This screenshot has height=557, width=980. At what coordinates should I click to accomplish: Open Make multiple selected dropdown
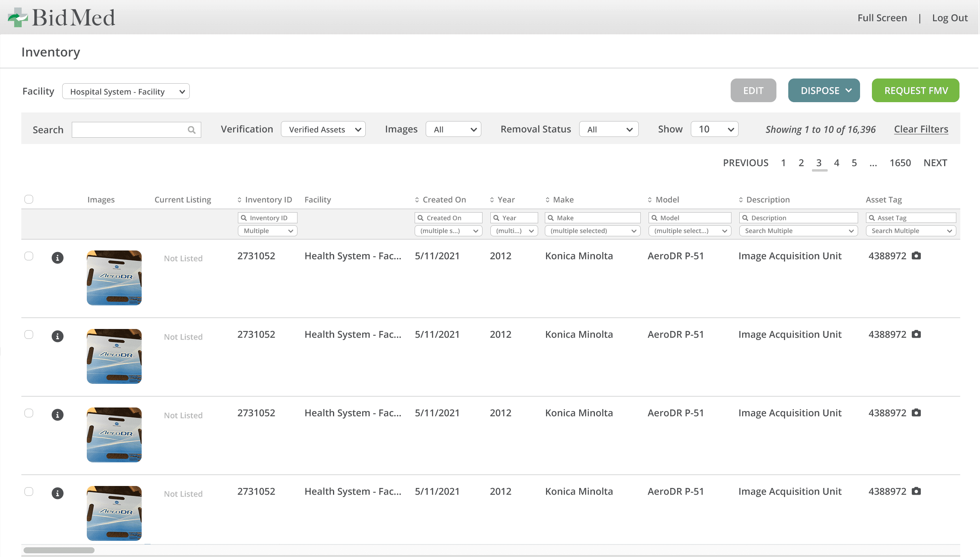pyautogui.click(x=593, y=231)
